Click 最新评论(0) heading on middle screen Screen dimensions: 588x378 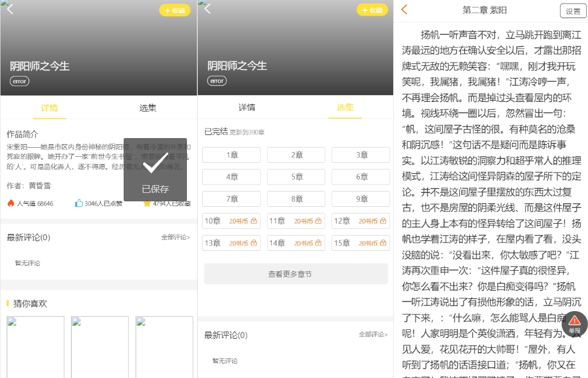point(226,335)
